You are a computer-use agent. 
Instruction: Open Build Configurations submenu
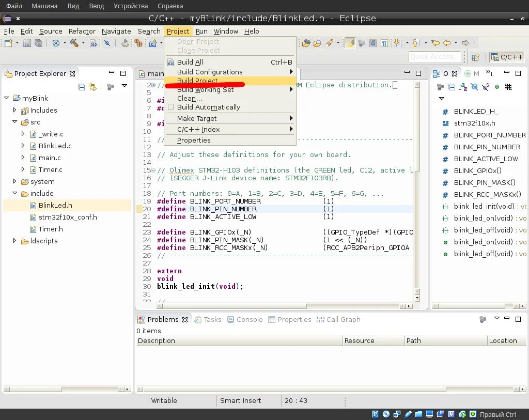pyautogui.click(x=230, y=72)
